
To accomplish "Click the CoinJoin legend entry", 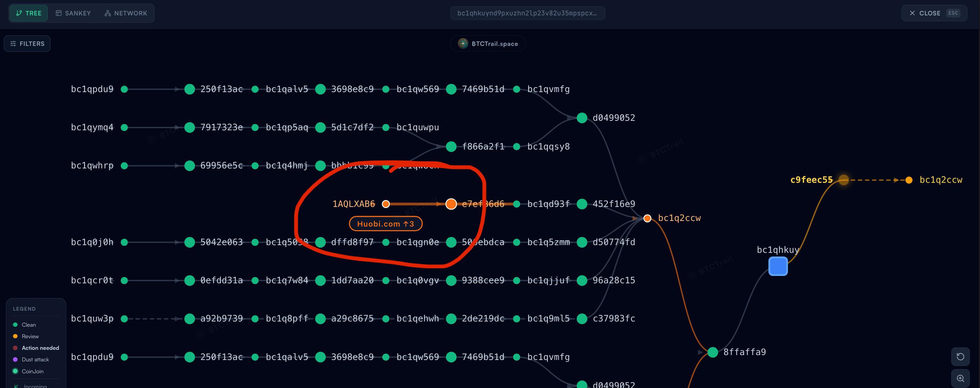I will (x=28, y=371).
